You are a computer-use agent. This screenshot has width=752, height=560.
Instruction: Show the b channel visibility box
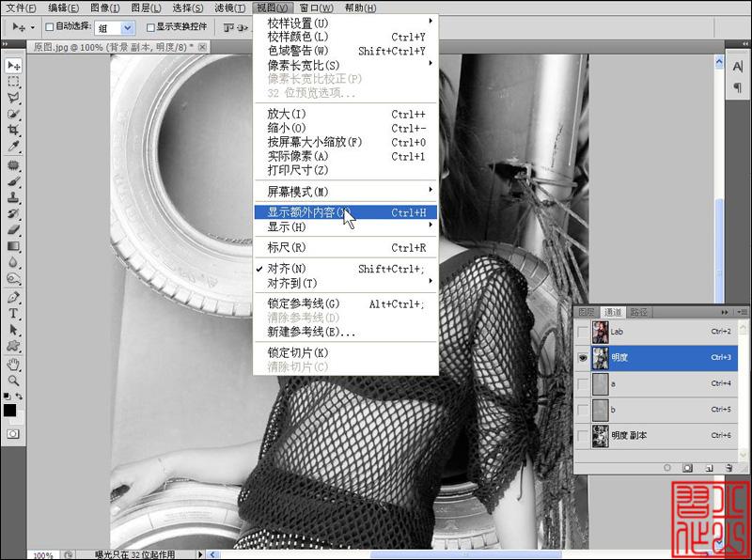click(583, 410)
